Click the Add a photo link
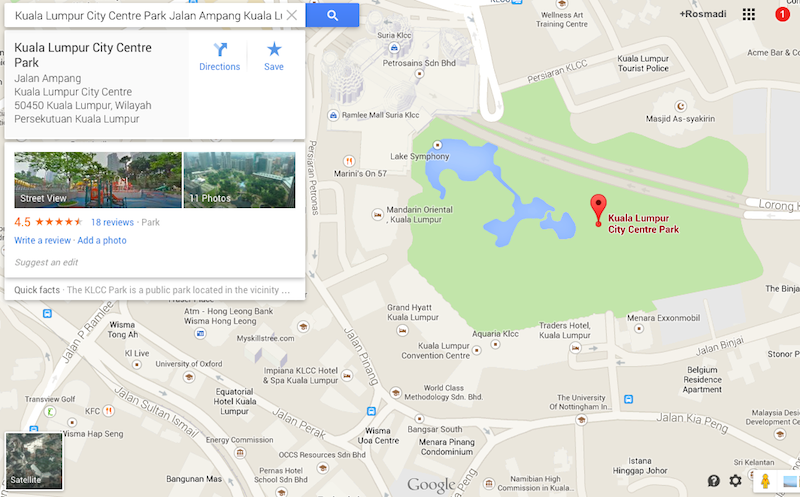800x497 pixels. (102, 240)
